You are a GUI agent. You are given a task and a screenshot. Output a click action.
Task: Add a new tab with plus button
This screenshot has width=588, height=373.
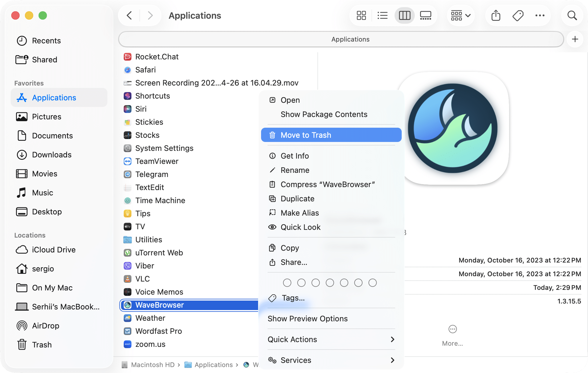tap(575, 39)
